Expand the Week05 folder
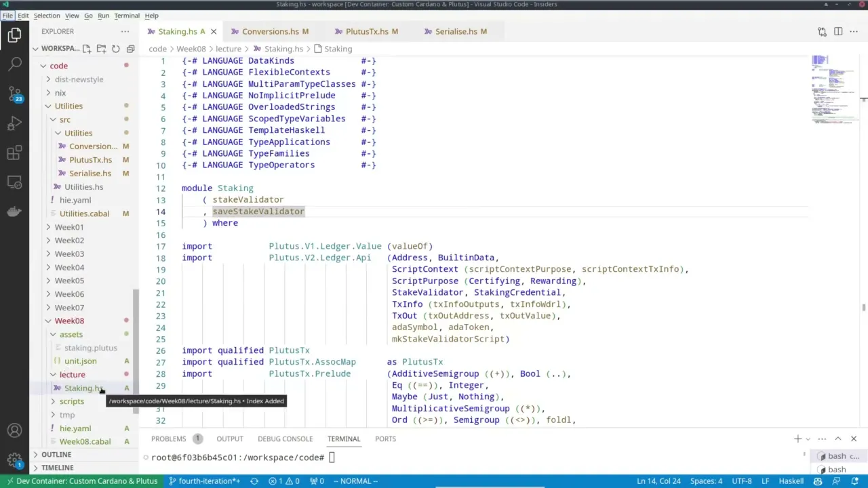Screen dimensions: 868x488 pos(69,281)
